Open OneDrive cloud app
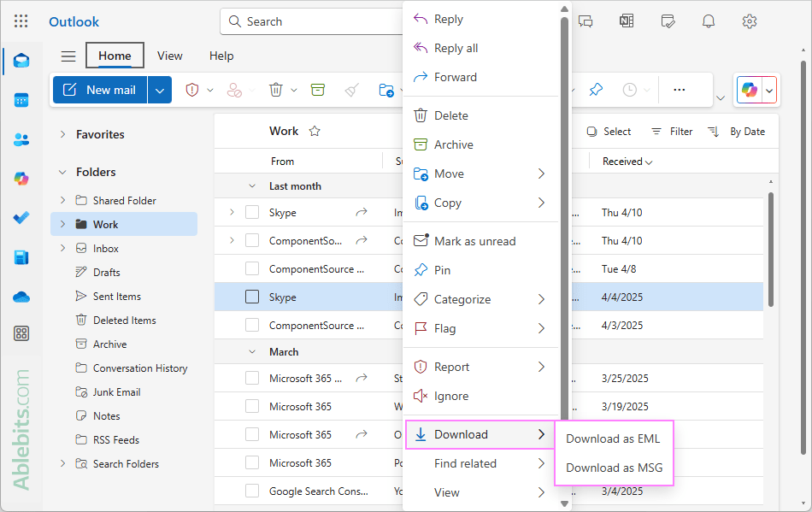Image resolution: width=812 pixels, height=512 pixels. pos(21,297)
